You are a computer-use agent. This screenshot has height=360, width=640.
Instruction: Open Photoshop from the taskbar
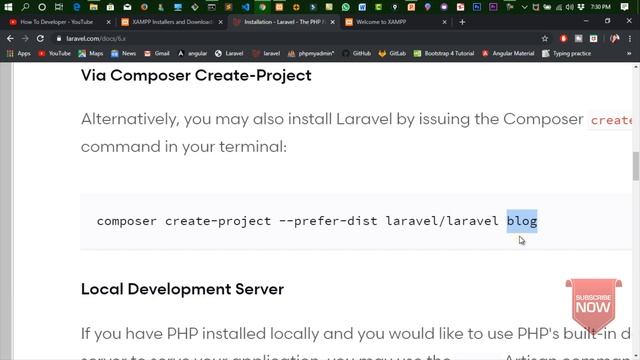pos(477,7)
